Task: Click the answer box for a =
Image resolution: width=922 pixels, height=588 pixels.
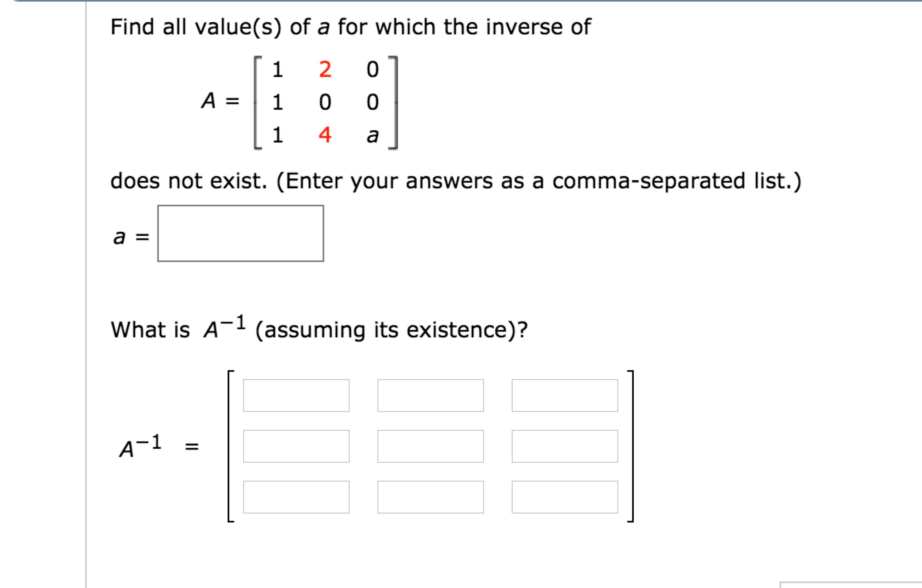Action: (241, 233)
